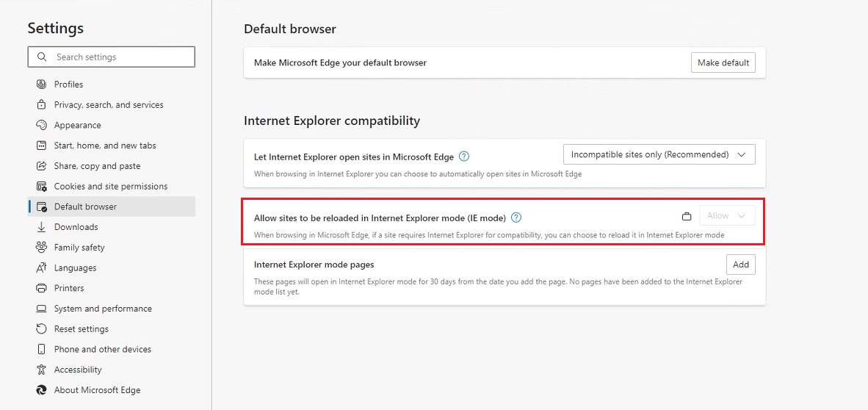This screenshot has height=410, width=868.
Task: Select Appearance in the settings sidebar
Action: [112, 125]
